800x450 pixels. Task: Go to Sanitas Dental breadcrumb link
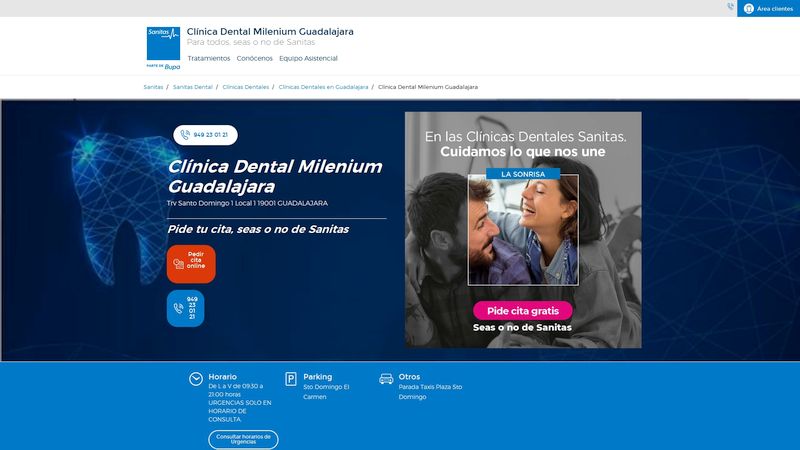[192, 87]
